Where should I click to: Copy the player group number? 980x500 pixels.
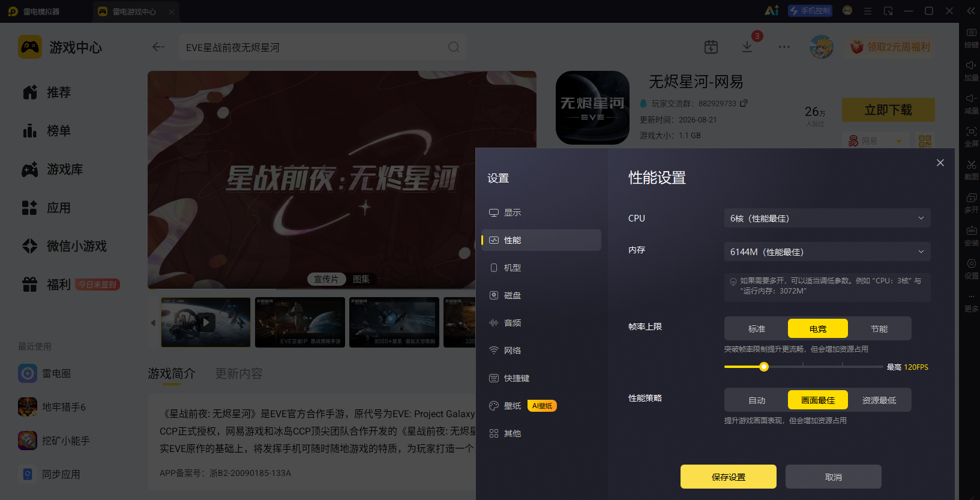tap(744, 103)
